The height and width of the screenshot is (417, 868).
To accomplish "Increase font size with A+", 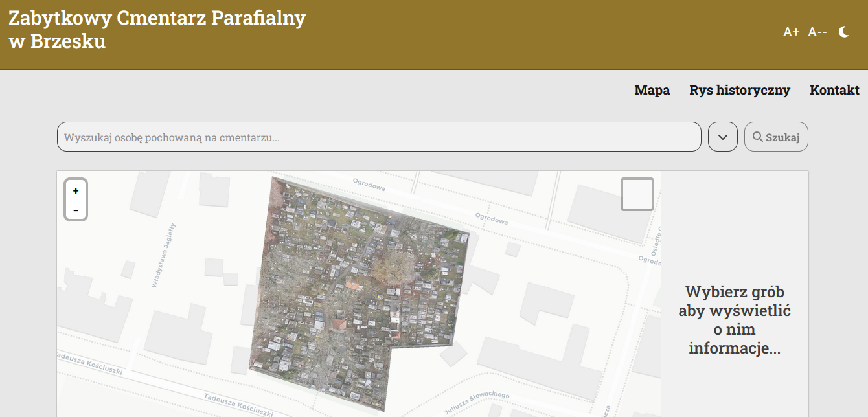I will (791, 32).
